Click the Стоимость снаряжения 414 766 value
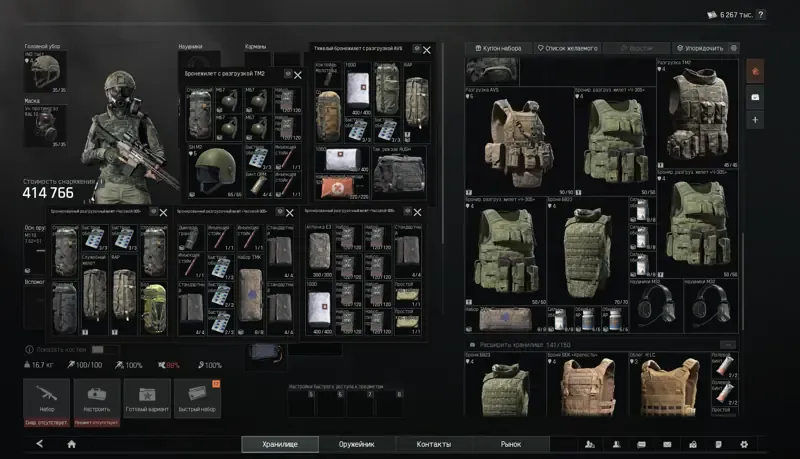Image resolution: width=800 pixels, height=459 pixels. coord(48,193)
